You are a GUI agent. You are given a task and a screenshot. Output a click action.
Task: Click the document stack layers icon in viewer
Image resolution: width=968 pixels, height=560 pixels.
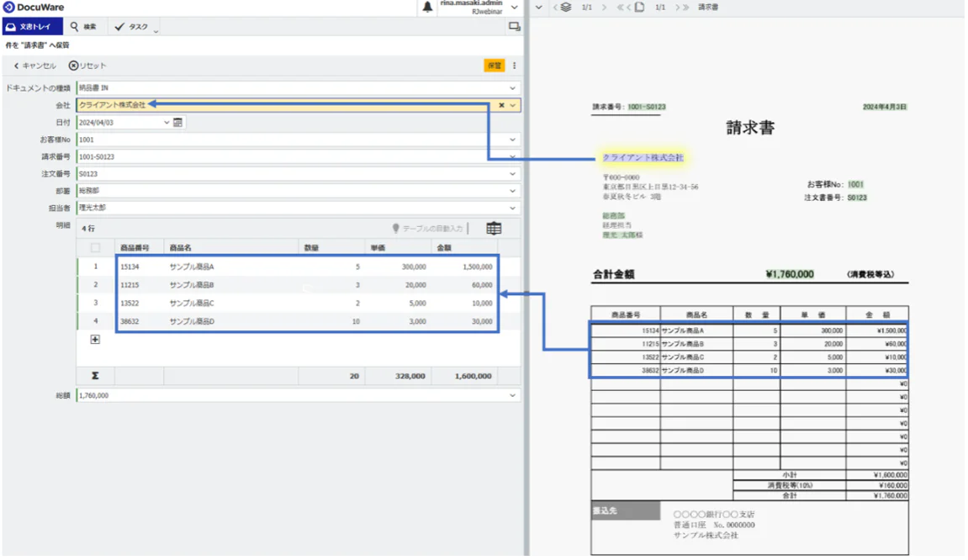pos(565,7)
